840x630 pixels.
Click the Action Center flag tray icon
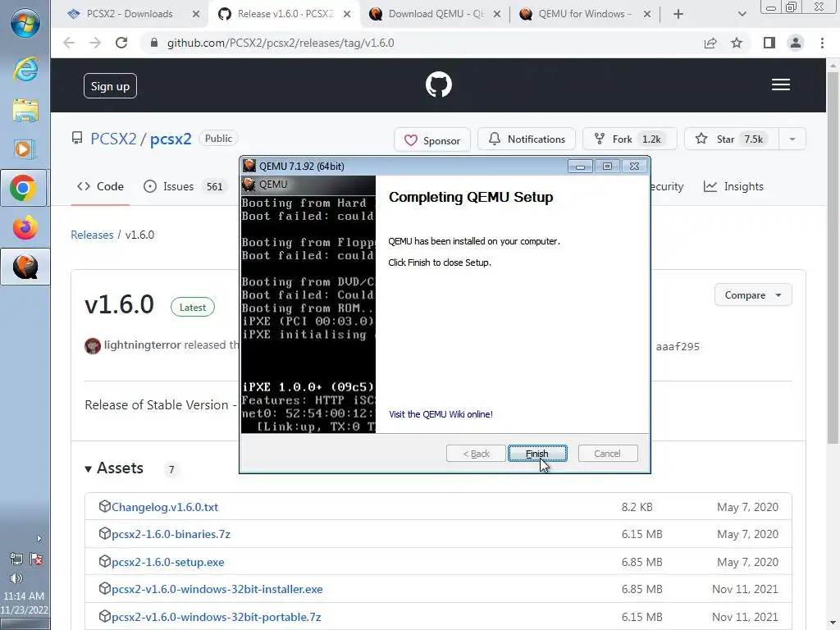click(x=36, y=559)
